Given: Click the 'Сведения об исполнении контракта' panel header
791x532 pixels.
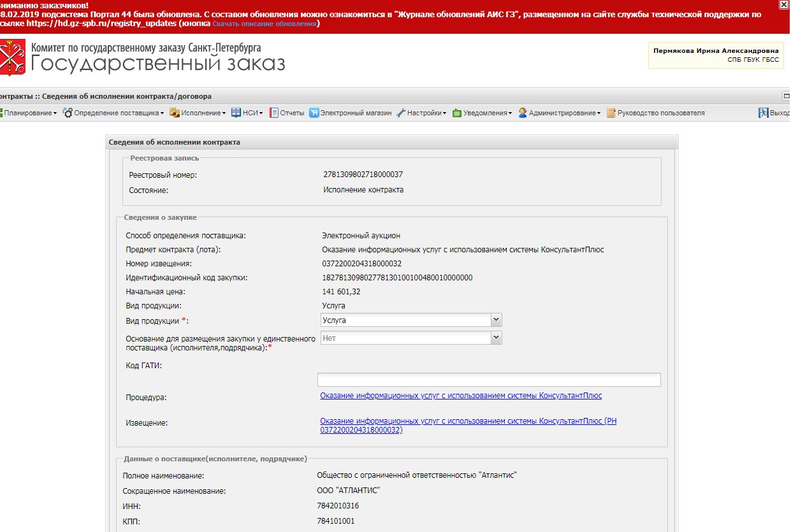Looking at the screenshot, I should pyautogui.click(x=391, y=142).
